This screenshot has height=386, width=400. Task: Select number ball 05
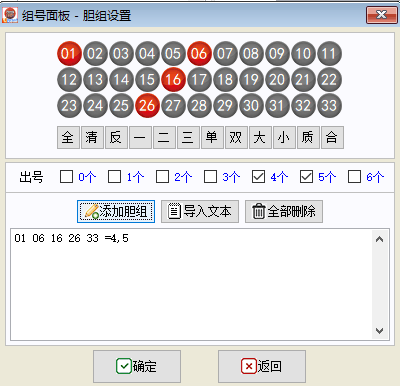click(173, 53)
